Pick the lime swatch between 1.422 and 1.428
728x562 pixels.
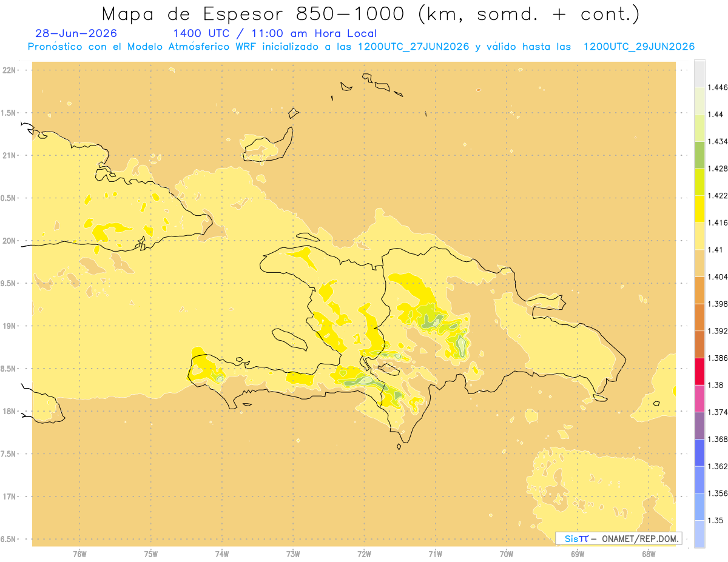click(699, 182)
